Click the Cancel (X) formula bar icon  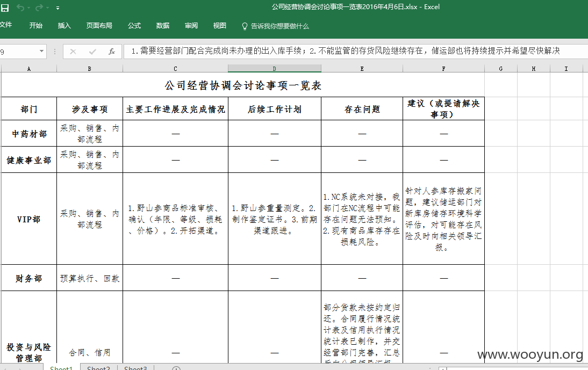[x=73, y=52]
